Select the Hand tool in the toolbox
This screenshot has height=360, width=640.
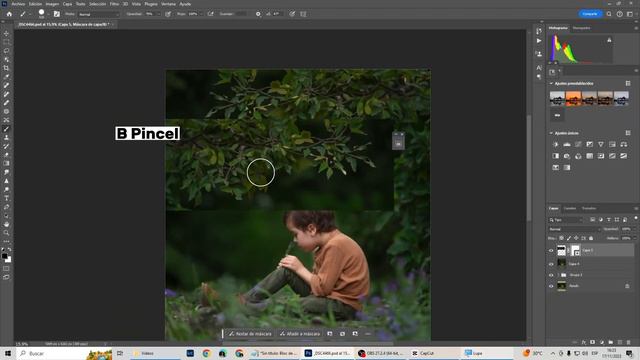(6, 224)
